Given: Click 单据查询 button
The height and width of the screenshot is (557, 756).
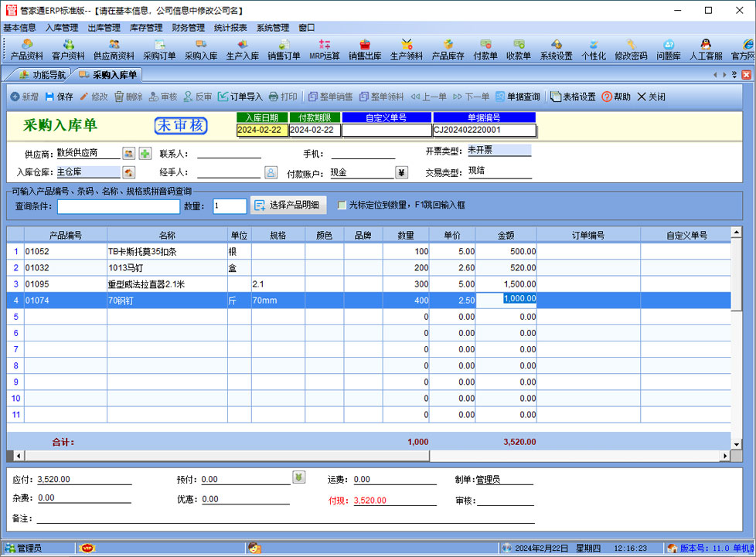Looking at the screenshot, I should click(518, 97).
